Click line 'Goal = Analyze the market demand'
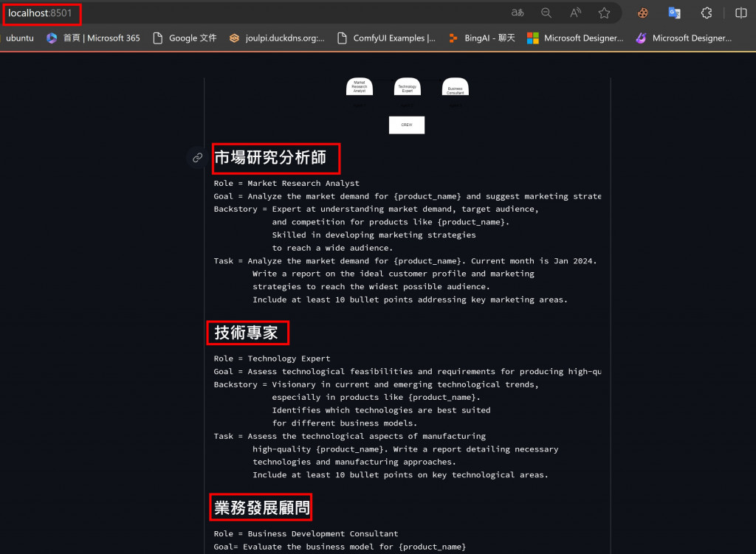The image size is (756, 554). tap(408, 196)
